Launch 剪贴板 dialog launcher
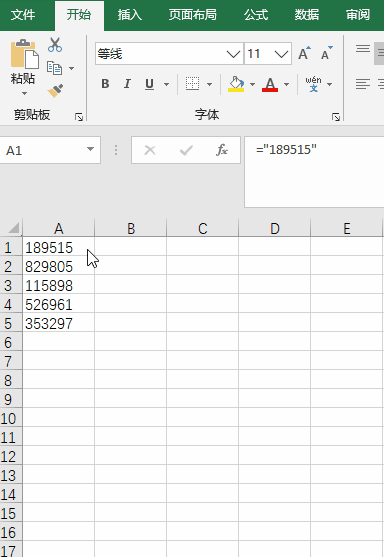This screenshot has height=557, width=384. pyautogui.click(x=79, y=117)
